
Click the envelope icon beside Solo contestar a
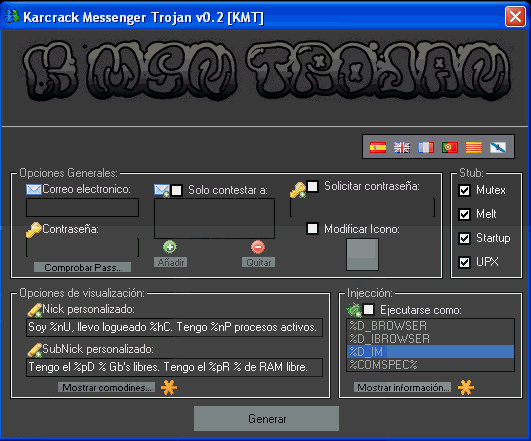click(x=162, y=190)
